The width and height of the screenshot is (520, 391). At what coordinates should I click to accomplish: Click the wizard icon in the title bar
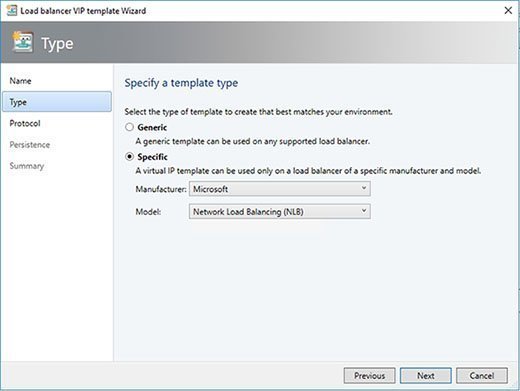pyautogui.click(x=12, y=11)
